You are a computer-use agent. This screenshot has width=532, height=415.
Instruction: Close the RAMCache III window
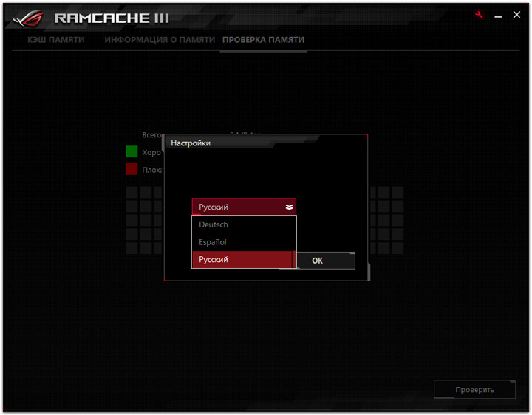[x=516, y=15]
